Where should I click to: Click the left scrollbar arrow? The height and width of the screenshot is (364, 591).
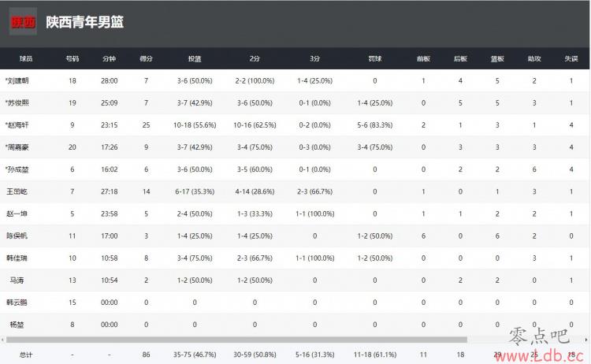coord(2,340)
